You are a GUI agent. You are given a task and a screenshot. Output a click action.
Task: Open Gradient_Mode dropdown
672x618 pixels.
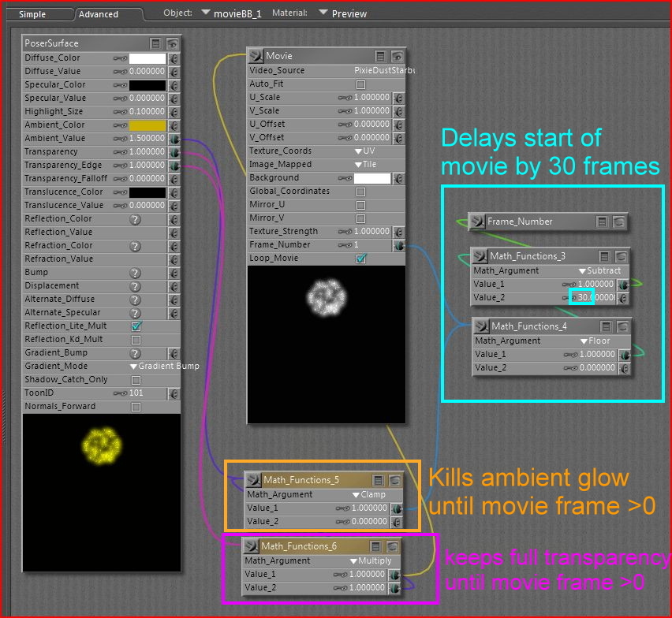(x=165, y=367)
